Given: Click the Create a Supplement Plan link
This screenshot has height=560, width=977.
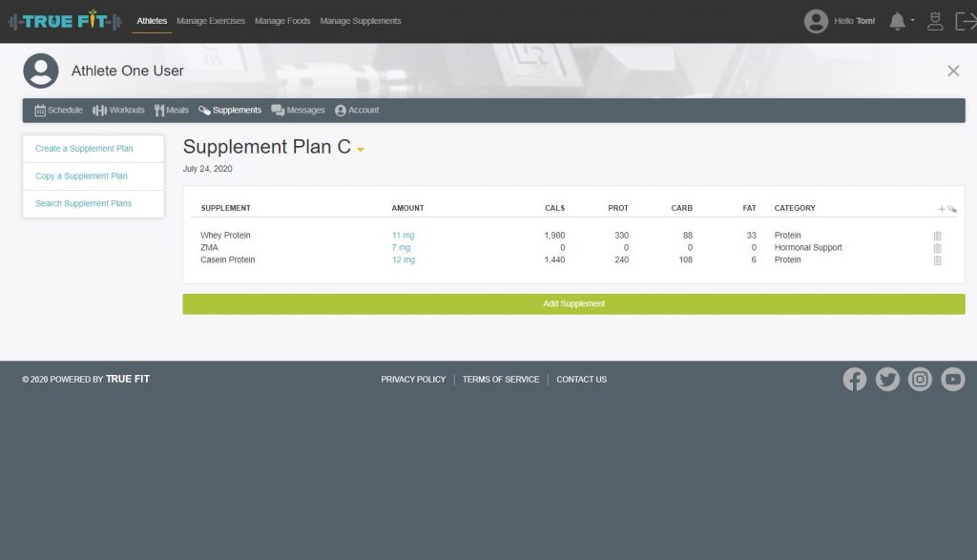Looking at the screenshot, I should tap(84, 149).
